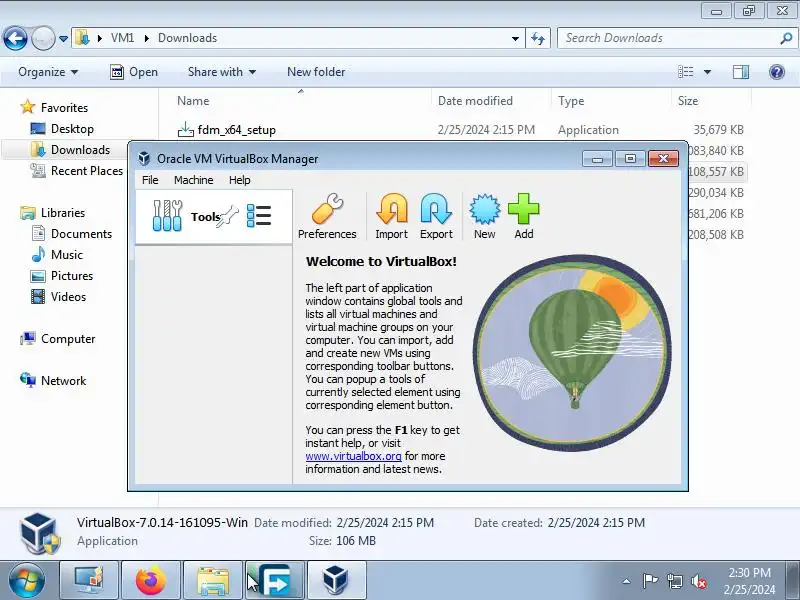800x600 pixels.
Task: Open the Tools list menu icon
Action: click(259, 216)
